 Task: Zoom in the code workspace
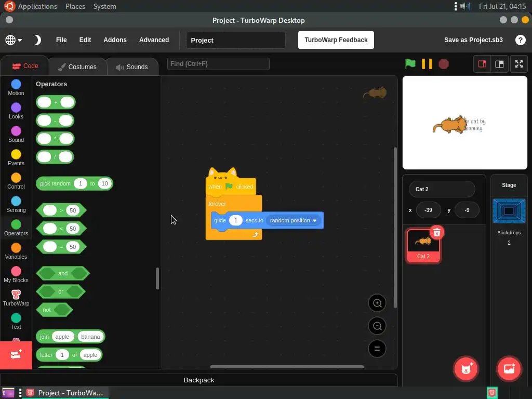pyautogui.click(x=377, y=303)
